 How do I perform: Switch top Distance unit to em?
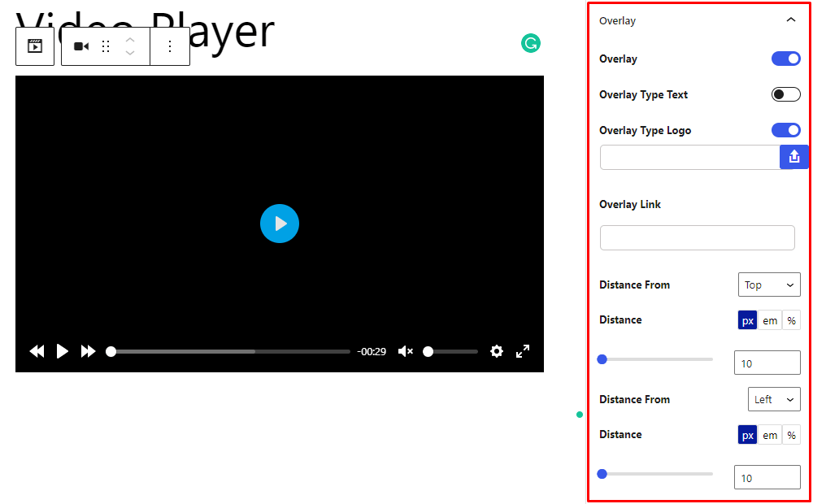click(x=769, y=319)
